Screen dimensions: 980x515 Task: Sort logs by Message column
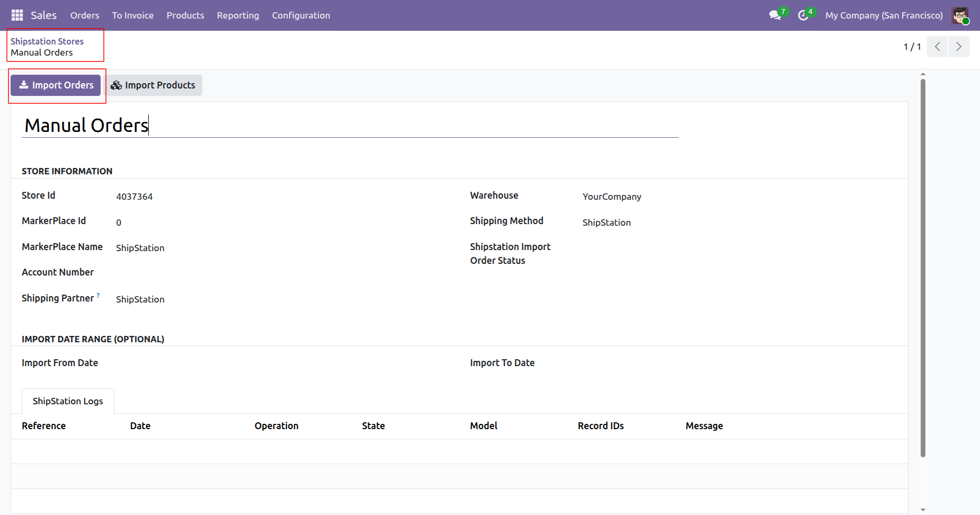704,426
